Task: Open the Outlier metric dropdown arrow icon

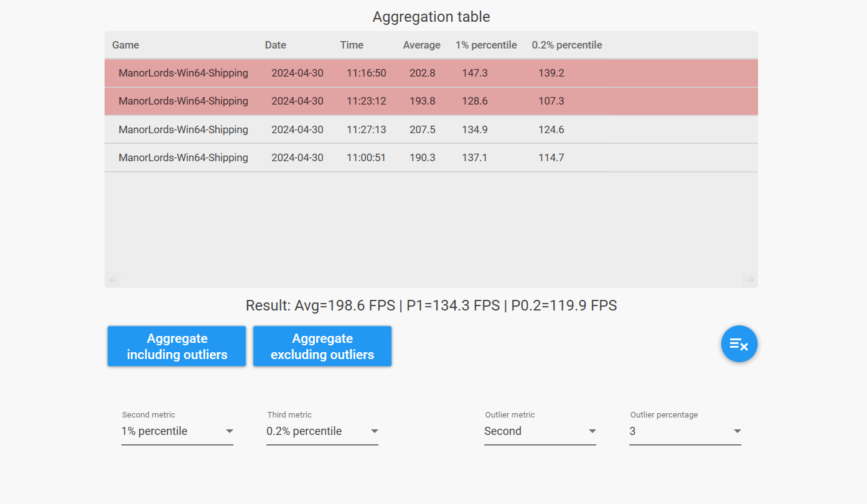Action: pos(593,431)
